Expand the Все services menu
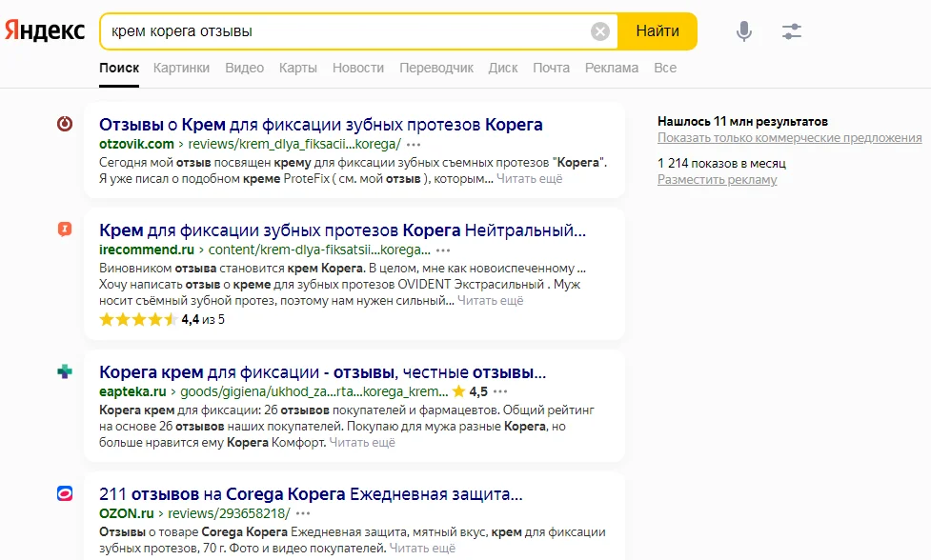Screen dimensions: 931x560 [x=665, y=69]
